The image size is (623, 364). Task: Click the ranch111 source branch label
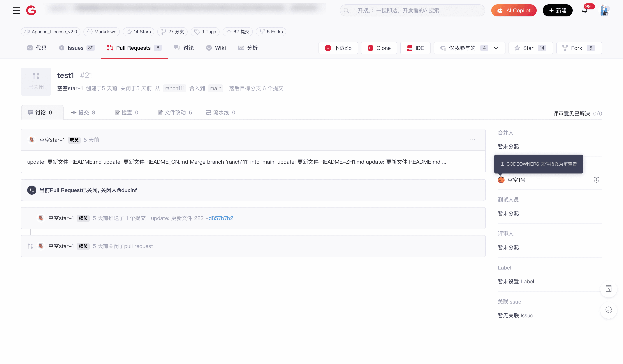(x=175, y=88)
